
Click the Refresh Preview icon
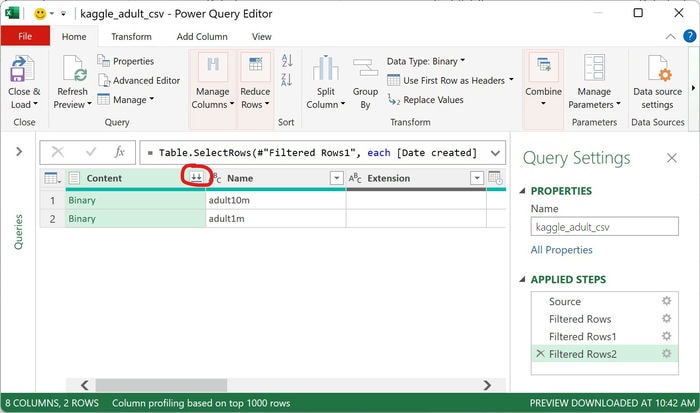(74, 68)
